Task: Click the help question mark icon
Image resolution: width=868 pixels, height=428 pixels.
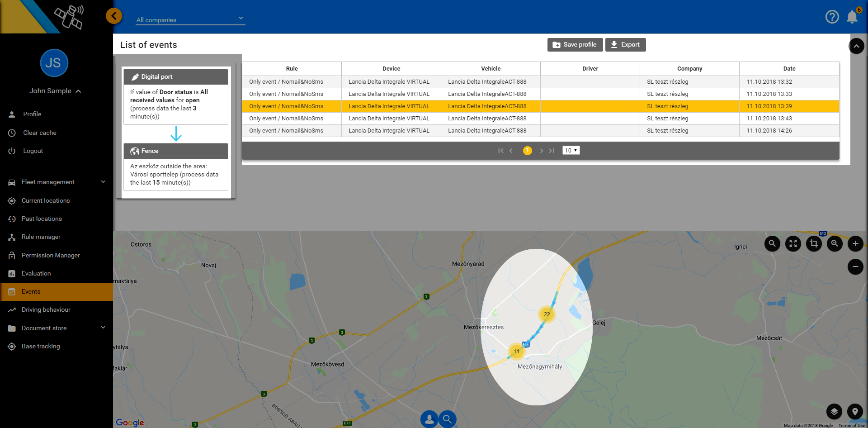Action: click(832, 17)
